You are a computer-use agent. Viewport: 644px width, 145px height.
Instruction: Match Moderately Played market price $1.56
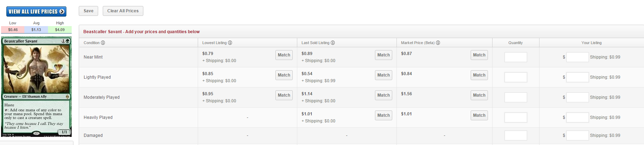tap(479, 95)
